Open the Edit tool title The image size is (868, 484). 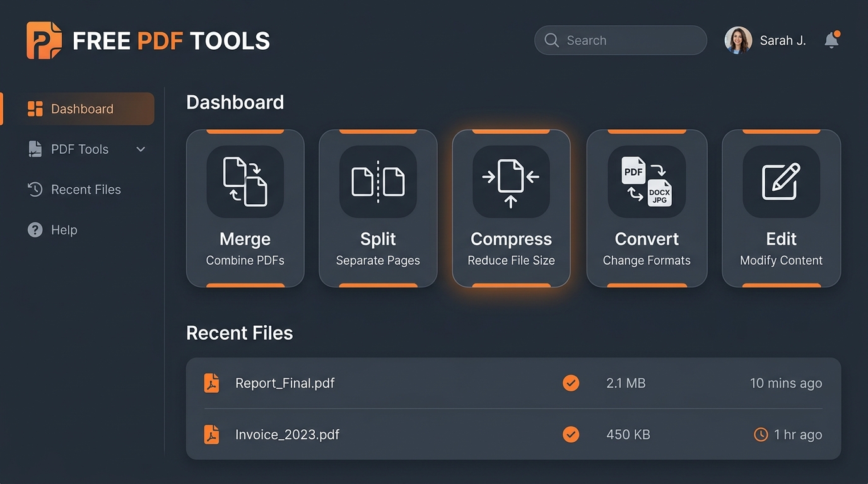point(781,239)
